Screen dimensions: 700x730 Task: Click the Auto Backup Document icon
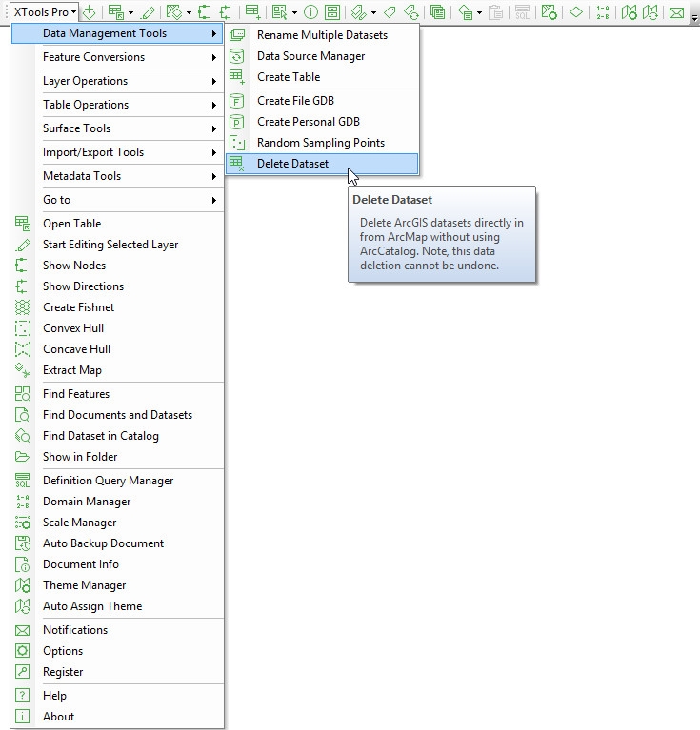[23, 543]
